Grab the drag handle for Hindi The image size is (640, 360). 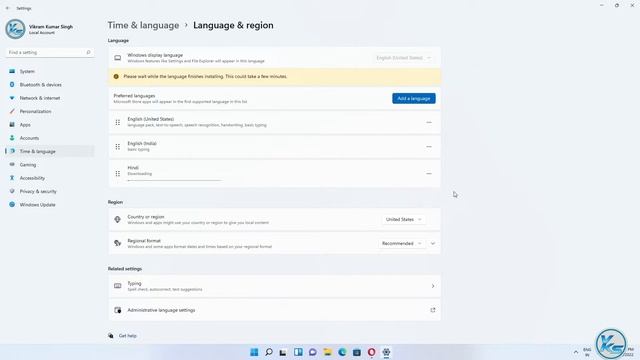click(x=118, y=173)
